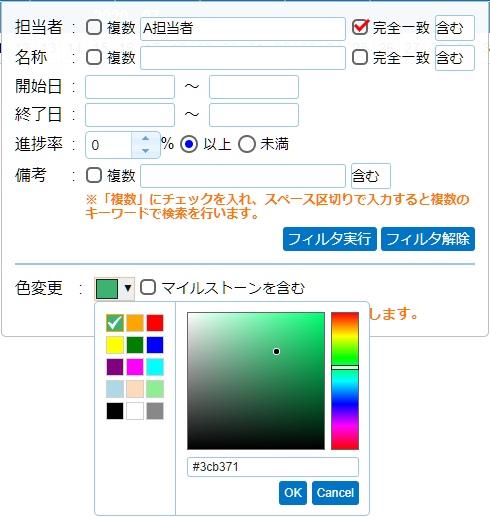Pick the yellow palette swatch
Image resolution: width=490 pixels, height=517 pixels.
coord(115,345)
